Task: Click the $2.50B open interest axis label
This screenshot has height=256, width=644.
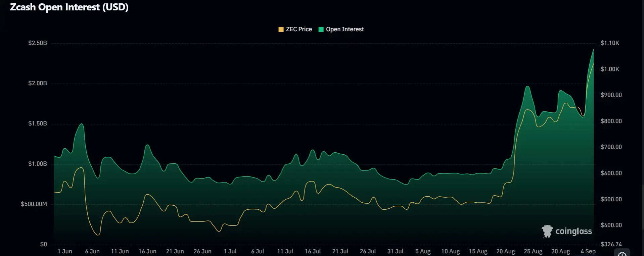Action: point(38,43)
